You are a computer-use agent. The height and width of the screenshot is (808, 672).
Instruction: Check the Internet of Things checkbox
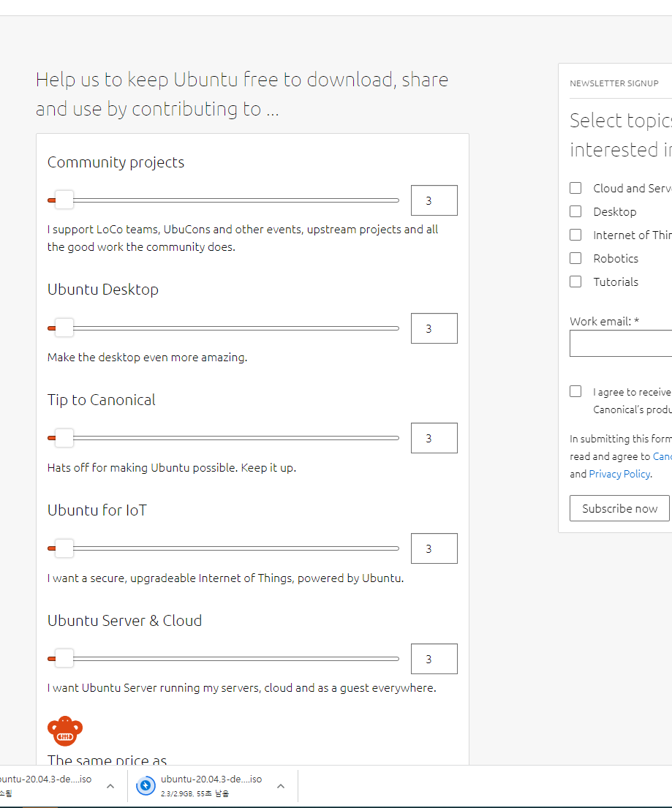point(575,235)
